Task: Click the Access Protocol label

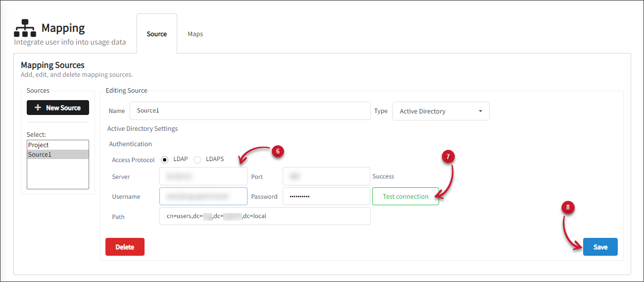Action: coord(134,160)
